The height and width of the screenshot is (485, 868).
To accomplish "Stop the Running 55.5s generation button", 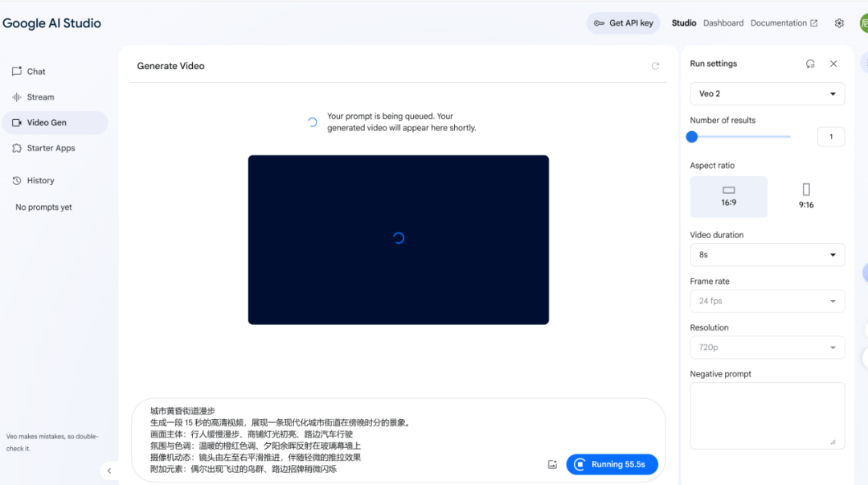I will click(612, 465).
